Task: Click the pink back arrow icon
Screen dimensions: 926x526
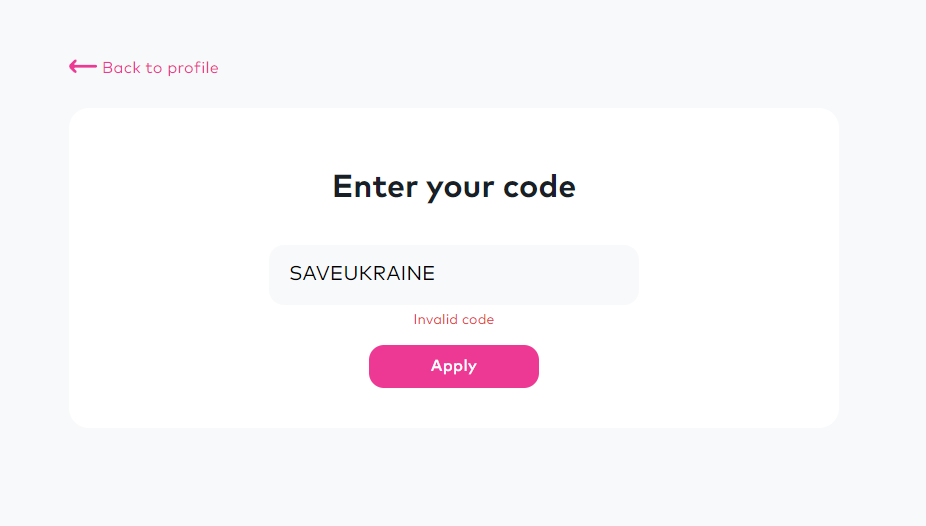Action: coord(83,67)
